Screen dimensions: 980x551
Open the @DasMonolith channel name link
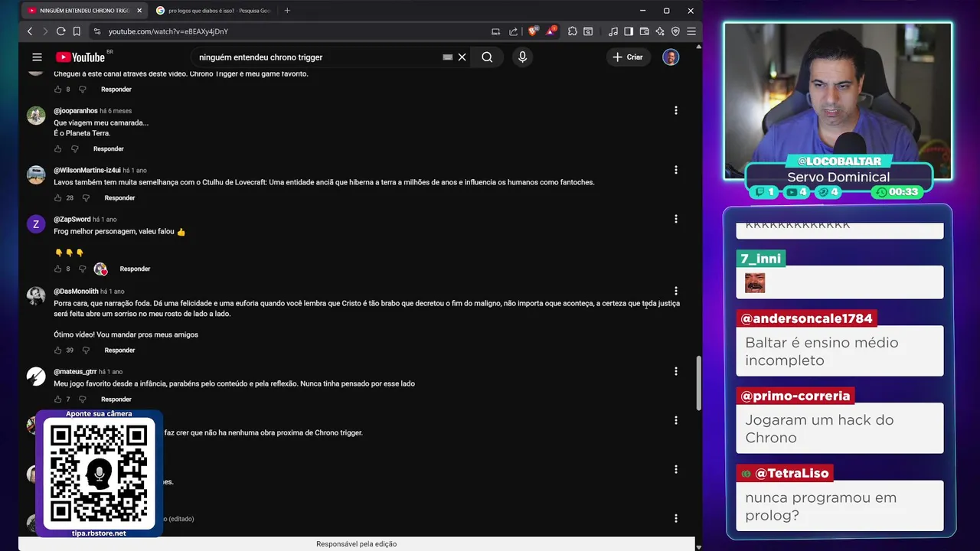[x=76, y=292]
